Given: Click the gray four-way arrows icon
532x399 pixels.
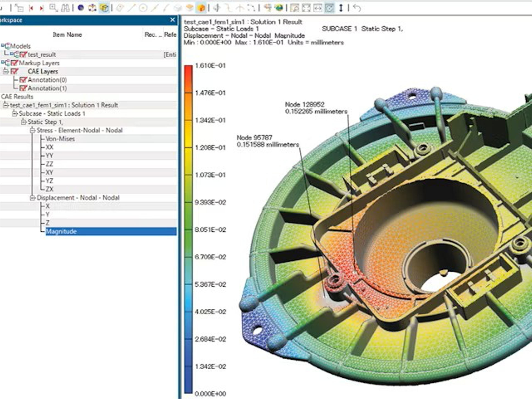Looking at the screenshot, I should [x=217, y=8].
